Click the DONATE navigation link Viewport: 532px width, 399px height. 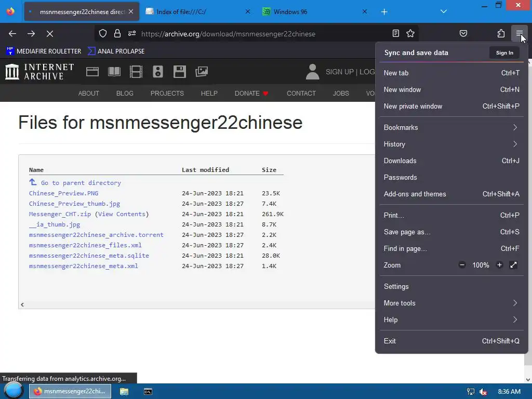(251, 94)
